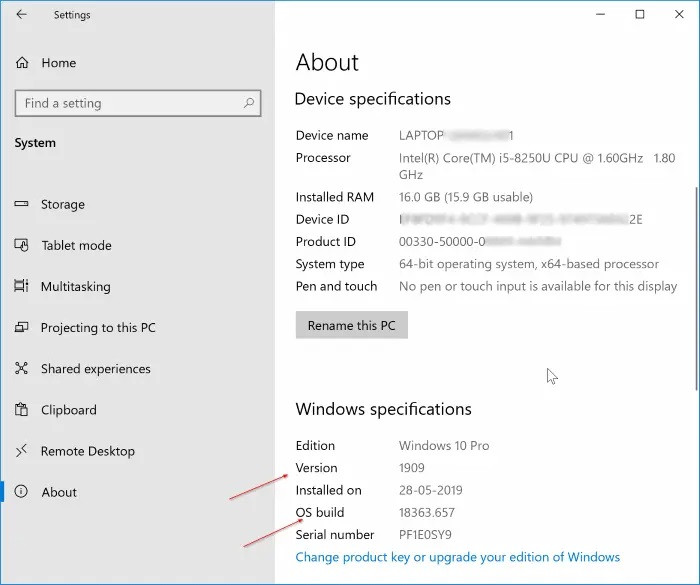Click the OS build value 18363.657
The image size is (700, 585).
pos(426,513)
